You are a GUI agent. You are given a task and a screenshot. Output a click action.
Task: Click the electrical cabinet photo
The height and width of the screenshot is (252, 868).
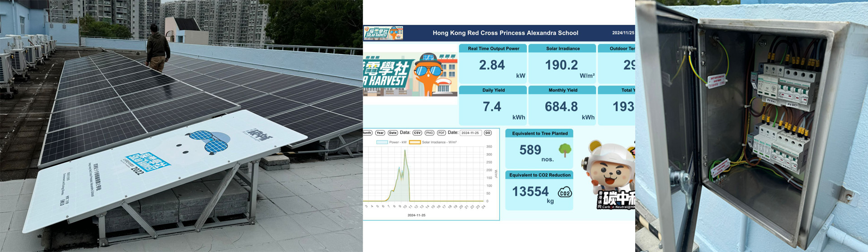751,126
